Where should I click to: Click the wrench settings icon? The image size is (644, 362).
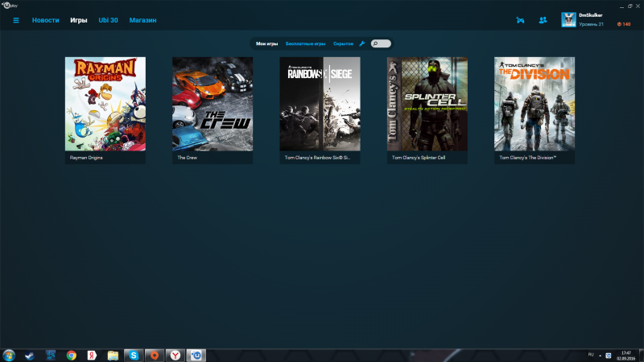pos(361,43)
